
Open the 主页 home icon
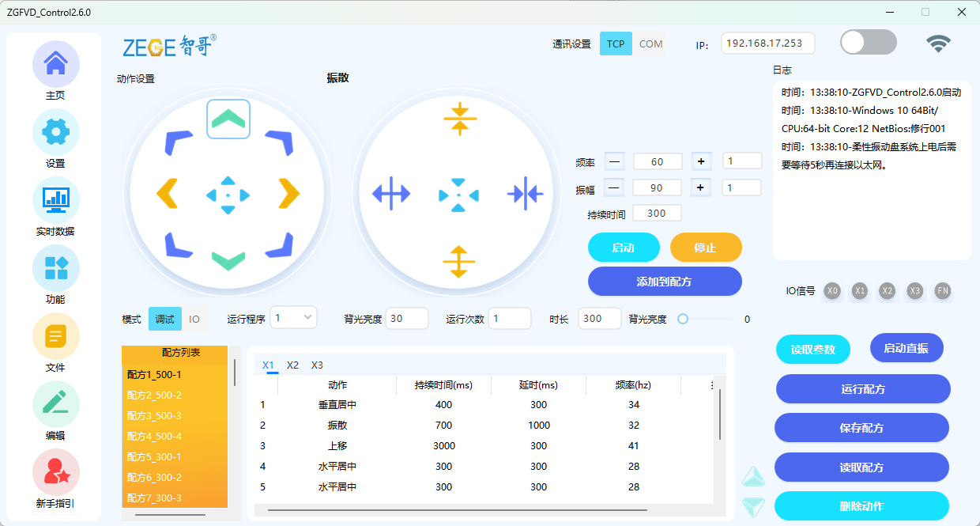tap(55, 64)
